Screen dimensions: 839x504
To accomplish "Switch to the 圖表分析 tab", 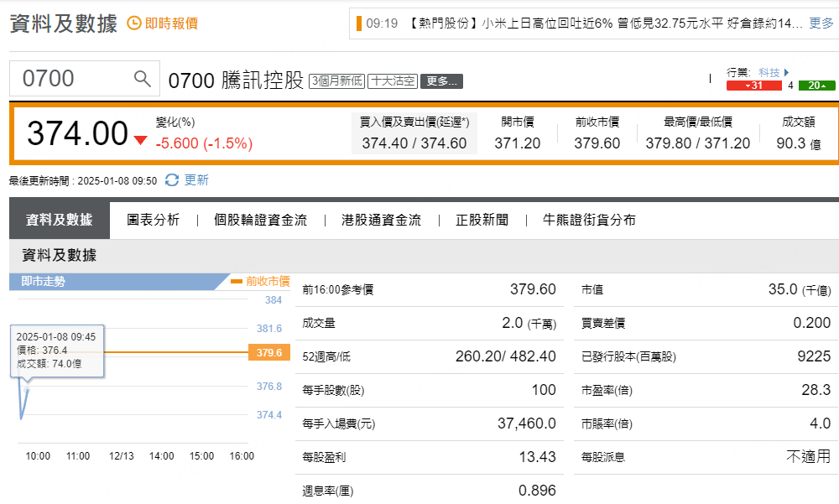I will point(153,220).
